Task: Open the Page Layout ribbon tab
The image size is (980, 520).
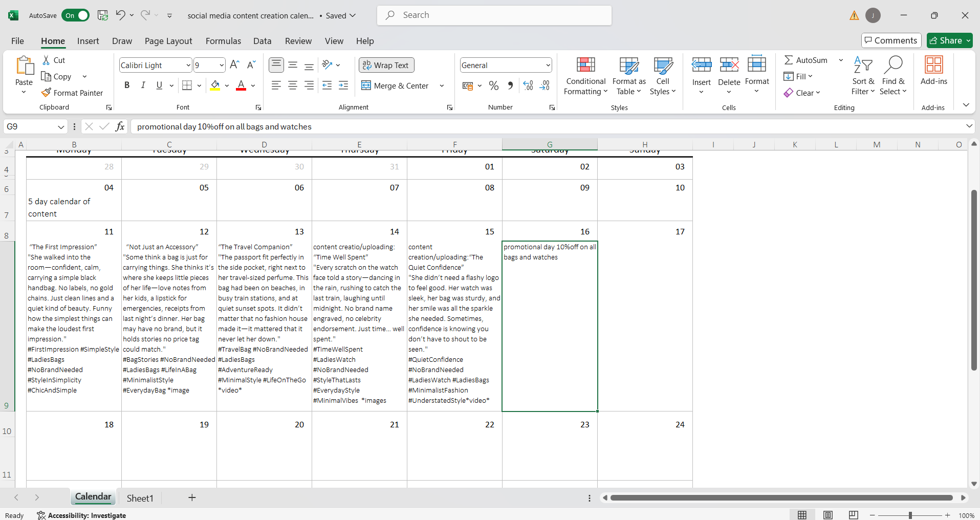Action: click(168, 41)
